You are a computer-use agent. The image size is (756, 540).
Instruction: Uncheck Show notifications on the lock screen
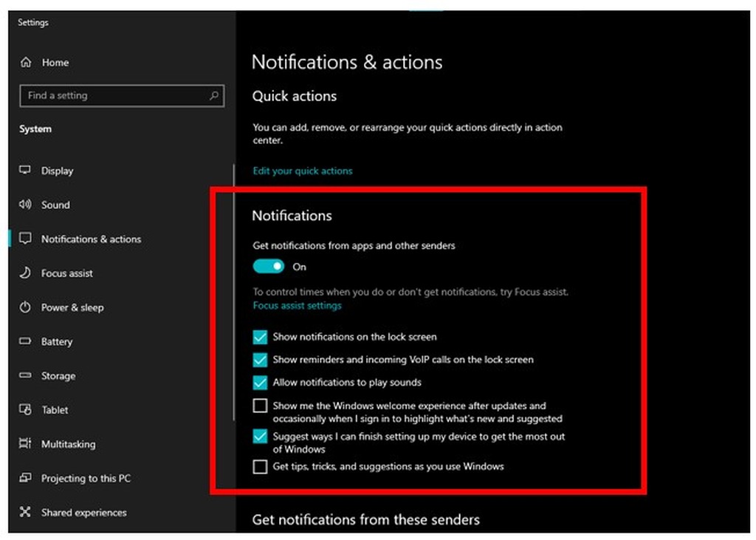pyautogui.click(x=260, y=337)
